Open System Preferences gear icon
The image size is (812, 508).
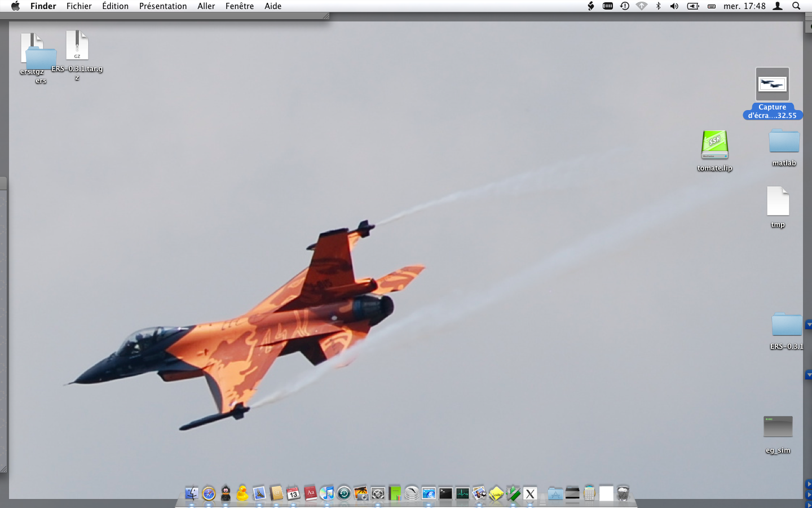[x=378, y=493]
